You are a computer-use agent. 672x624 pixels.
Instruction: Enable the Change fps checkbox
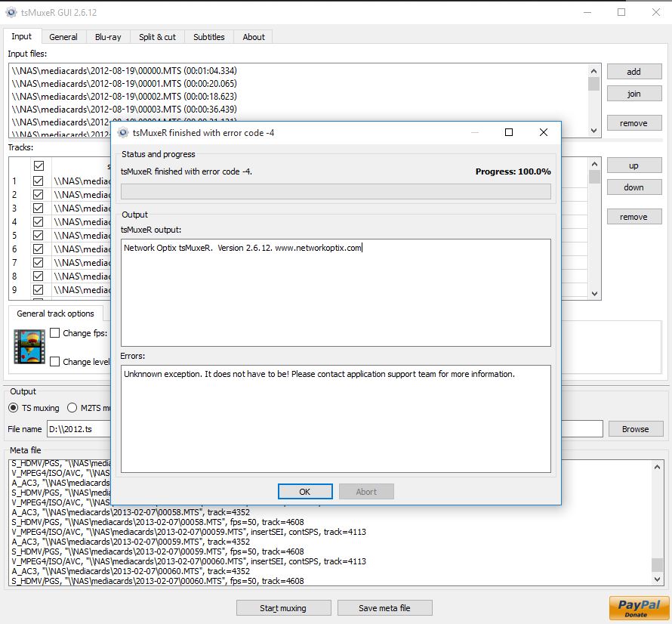55,333
